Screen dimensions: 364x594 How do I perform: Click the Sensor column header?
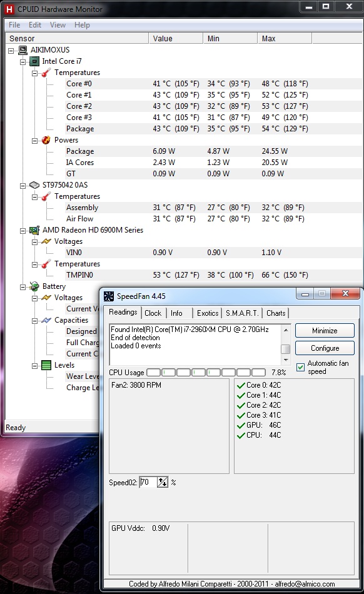pyautogui.click(x=76, y=38)
